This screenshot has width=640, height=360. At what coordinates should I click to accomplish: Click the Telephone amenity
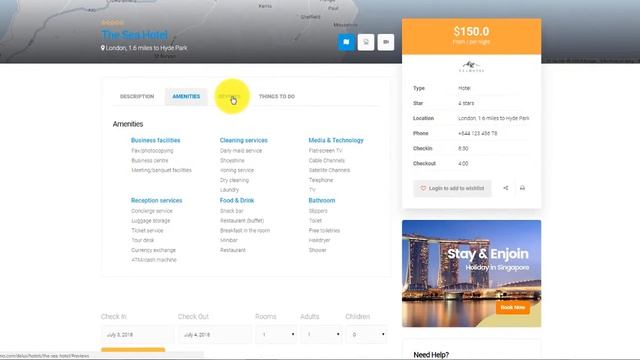(321, 180)
